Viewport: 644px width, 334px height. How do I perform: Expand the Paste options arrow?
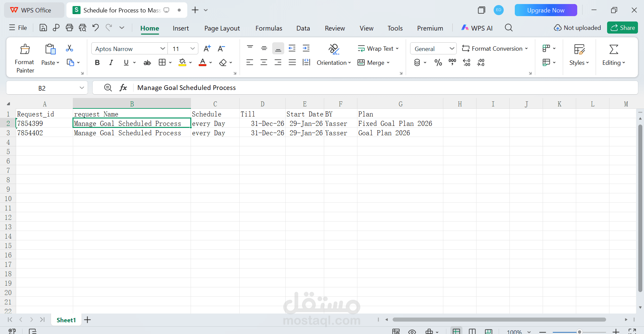[58, 63]
